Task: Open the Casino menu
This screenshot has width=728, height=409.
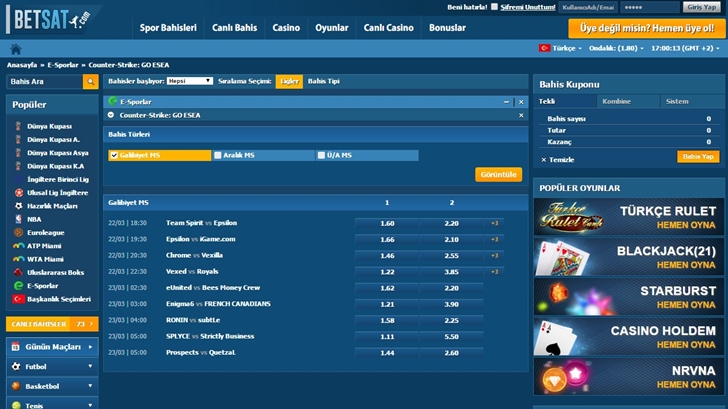Action: (x=286, y=28)
